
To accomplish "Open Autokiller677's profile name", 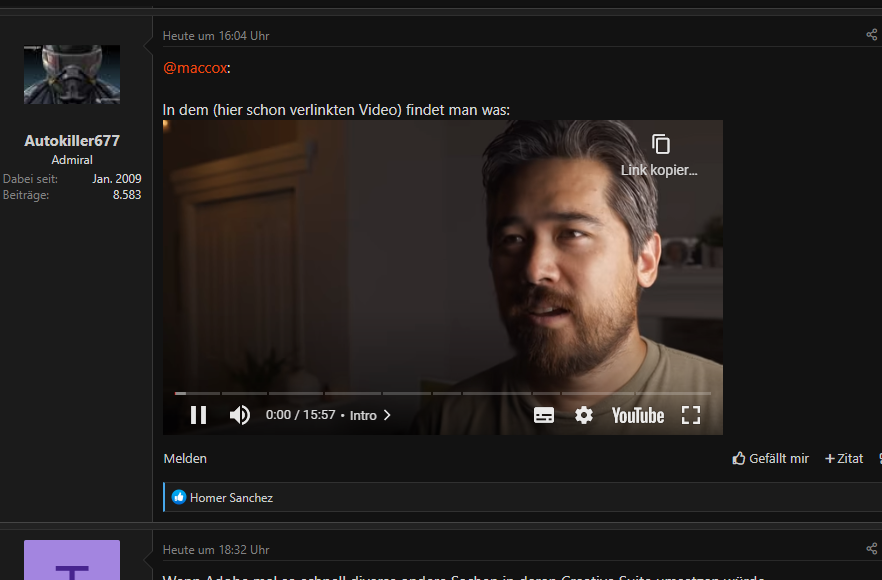I will 71,140.
